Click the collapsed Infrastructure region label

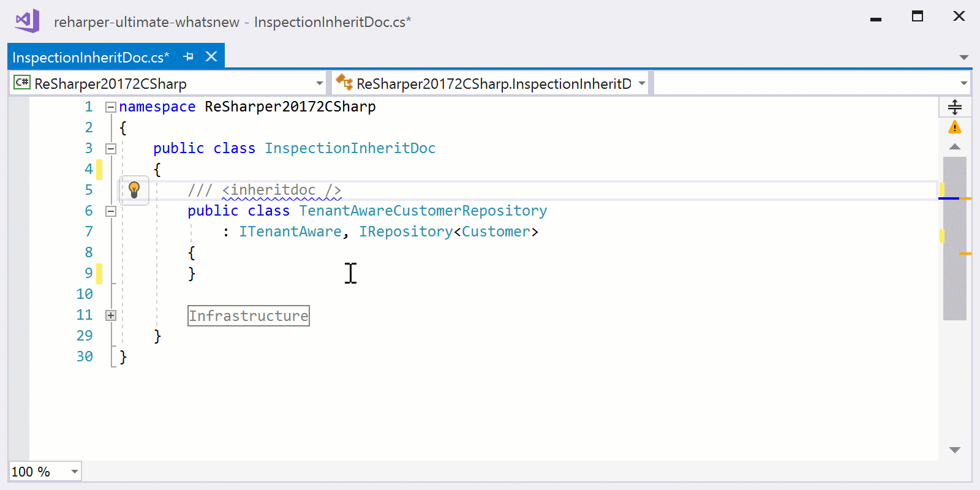tap(248, 316)
